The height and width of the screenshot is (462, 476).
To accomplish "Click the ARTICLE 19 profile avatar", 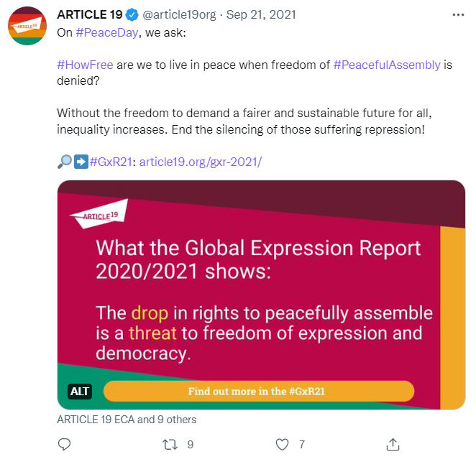I will pos(29,29).
